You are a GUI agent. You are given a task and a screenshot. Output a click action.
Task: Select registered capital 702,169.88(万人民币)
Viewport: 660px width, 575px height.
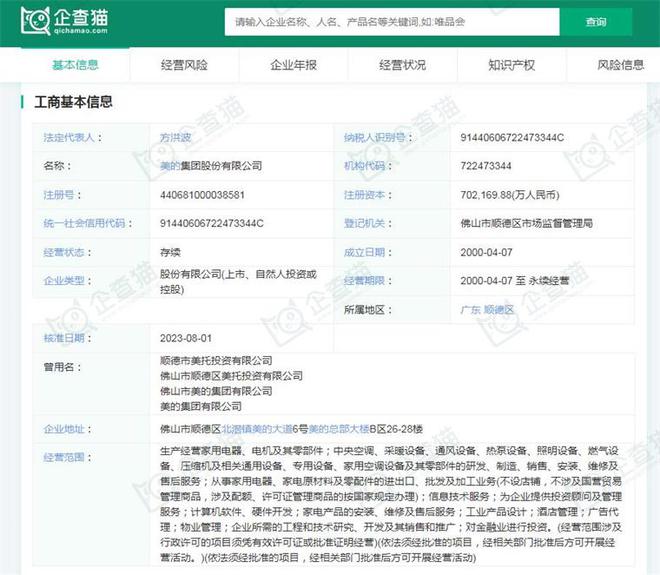510,195
